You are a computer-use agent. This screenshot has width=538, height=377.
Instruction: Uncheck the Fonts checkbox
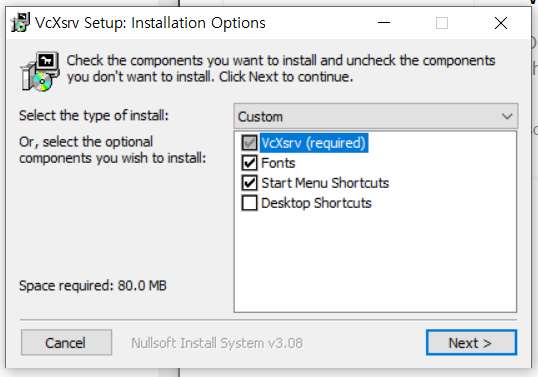pyautogui.click(x=249, y=163)
